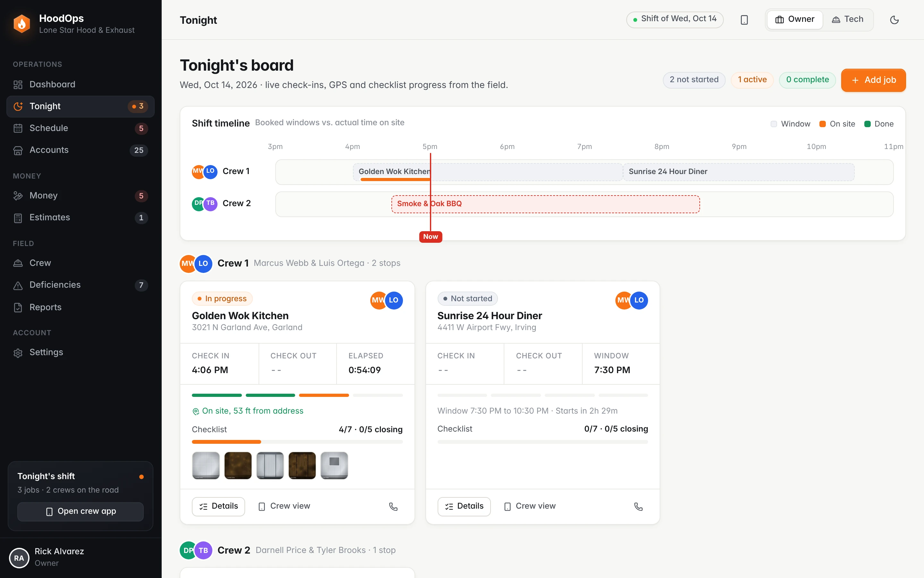The width and height of the screenshot is (924, 578).
Task: Click the Add job button
Action: click(873, 80)
